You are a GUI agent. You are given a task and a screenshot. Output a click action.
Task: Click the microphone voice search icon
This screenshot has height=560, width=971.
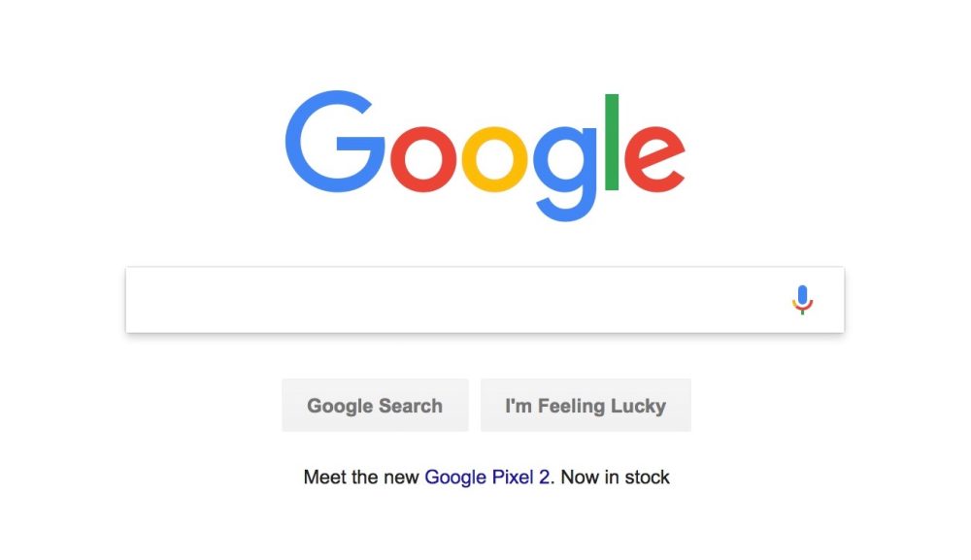click(x=802, y=300)
